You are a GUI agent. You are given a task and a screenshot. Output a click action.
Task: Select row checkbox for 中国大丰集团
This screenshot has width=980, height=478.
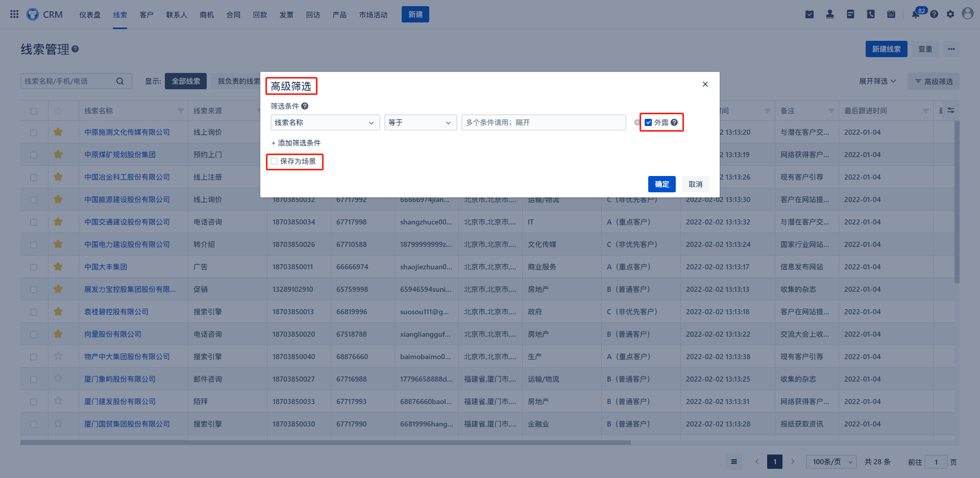point(34,267)
